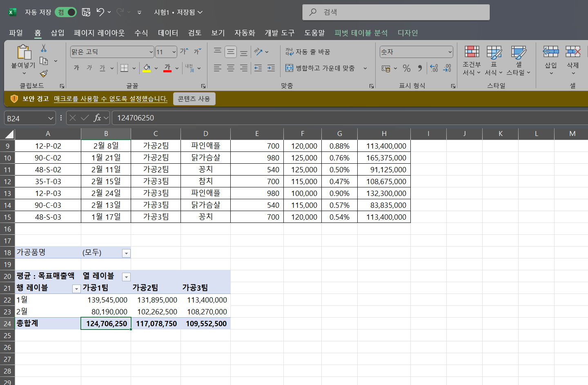The width and height of the screenshot is (588, 385).
Task: Click the macro disabled warning link
Action: [111, 99]
